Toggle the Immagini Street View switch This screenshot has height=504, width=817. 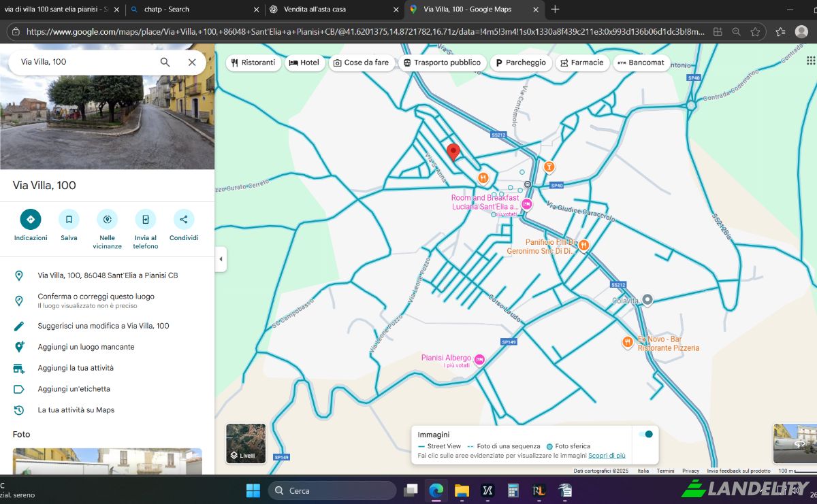point(645,434)
